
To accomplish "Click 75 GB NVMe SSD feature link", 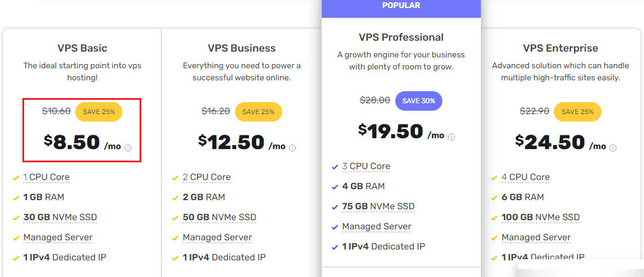I will pos(378,206).
